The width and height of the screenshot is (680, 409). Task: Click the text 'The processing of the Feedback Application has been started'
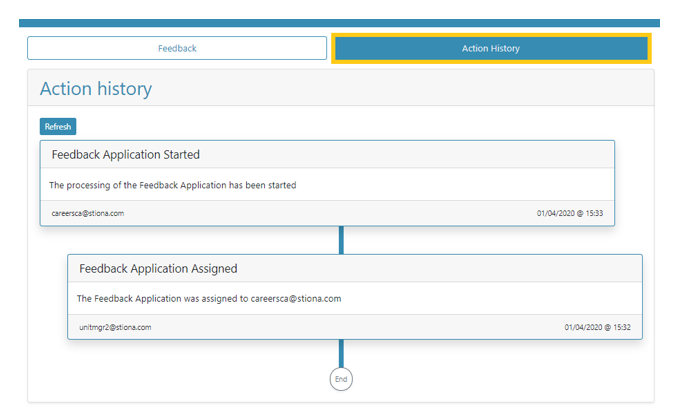(173, 185)
